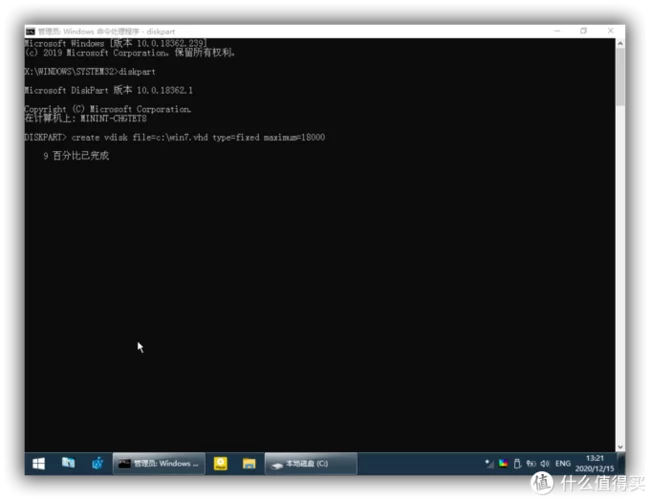Switch input language via ENG indicator
650x500 pixels.
tap(564, 464)
